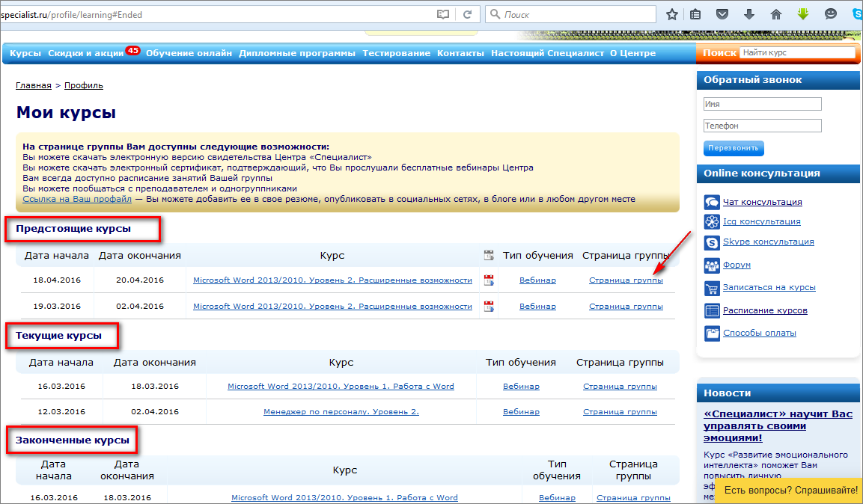This screenshot has height=504, width=863.
Task: Click the start date 18.04.2016 cell
Action: 57,280
